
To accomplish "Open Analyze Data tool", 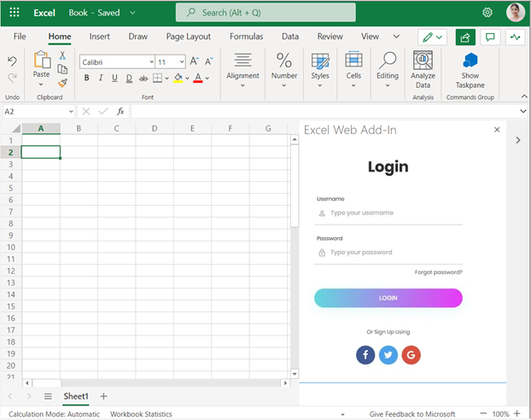I will pyautogui.click(x=423, y=70).
